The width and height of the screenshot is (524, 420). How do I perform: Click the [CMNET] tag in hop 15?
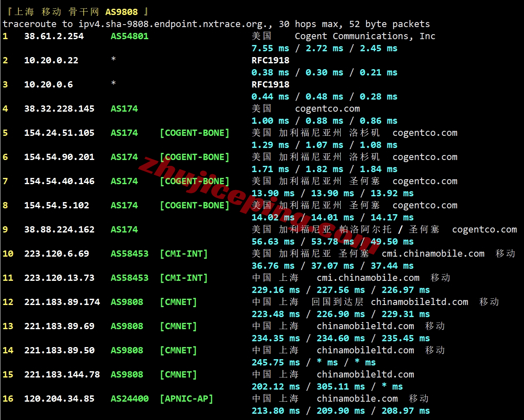178,375
